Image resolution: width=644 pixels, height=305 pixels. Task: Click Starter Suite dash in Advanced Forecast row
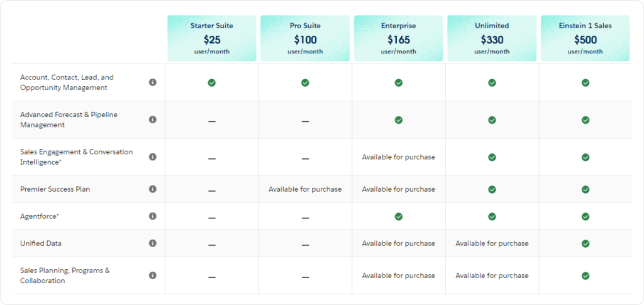[211, 122]
